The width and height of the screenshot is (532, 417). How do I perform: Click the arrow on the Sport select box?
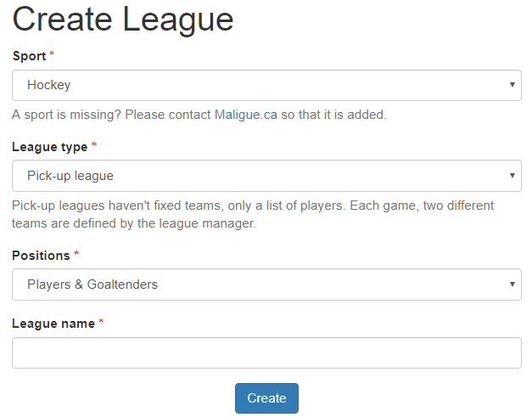click(x=512, y=85)
